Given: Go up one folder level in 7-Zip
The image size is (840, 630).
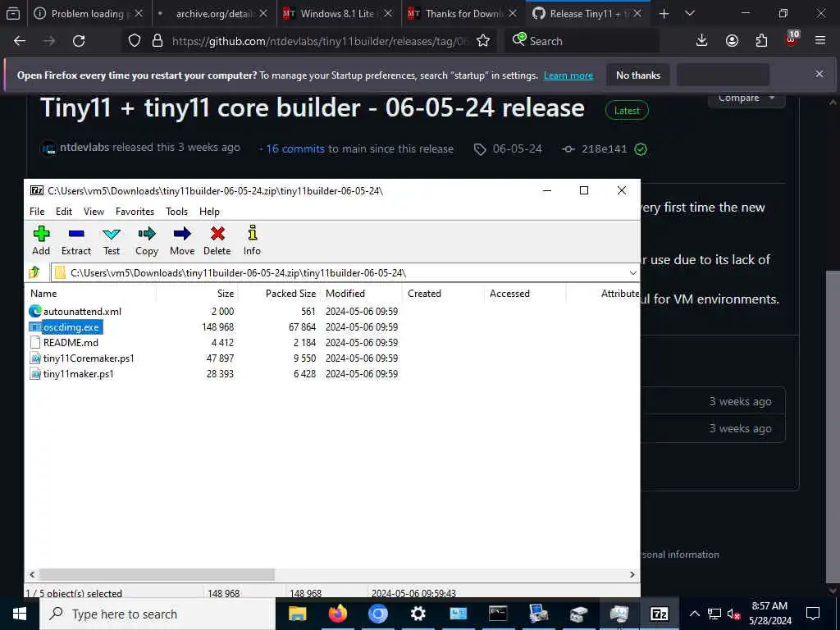Looking at the screenshot, I should tap(34, 272).
